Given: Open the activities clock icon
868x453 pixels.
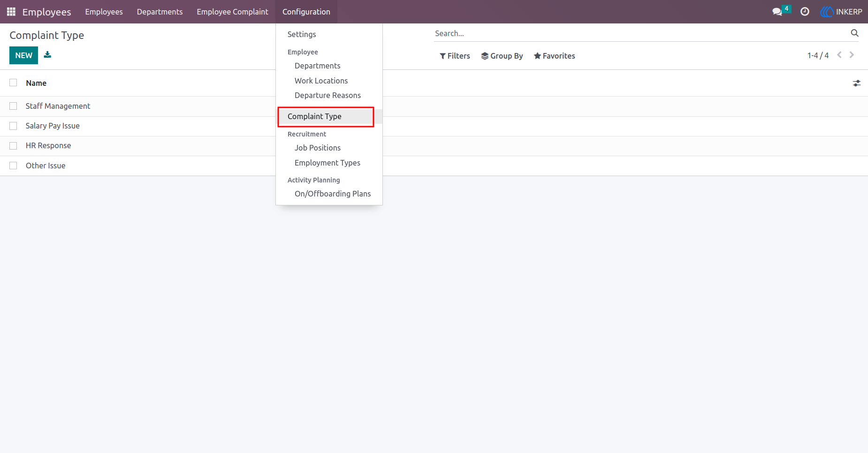Looking at the screenshot, I should [x=805, y=12].
